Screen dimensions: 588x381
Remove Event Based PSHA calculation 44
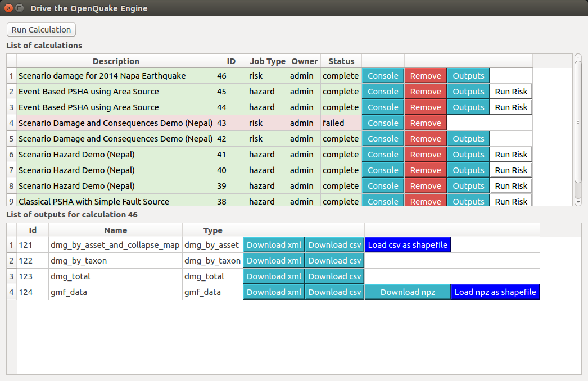tap(426, 107)
